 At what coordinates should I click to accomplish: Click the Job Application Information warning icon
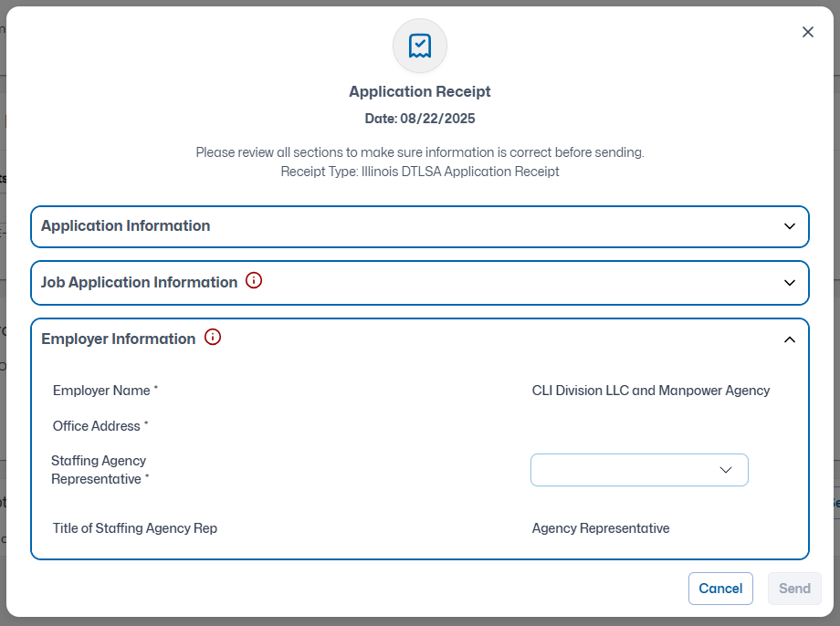(254, 280)
